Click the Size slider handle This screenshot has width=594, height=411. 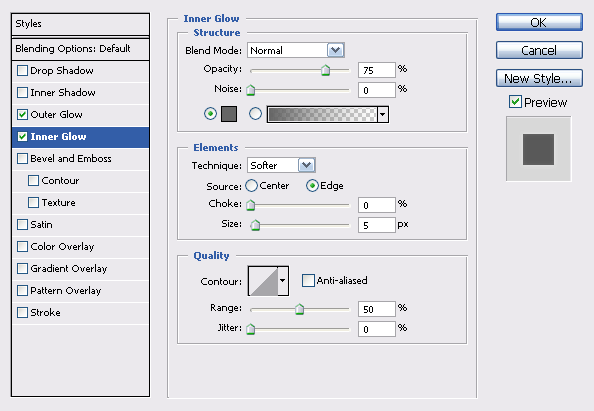[255, 225]
